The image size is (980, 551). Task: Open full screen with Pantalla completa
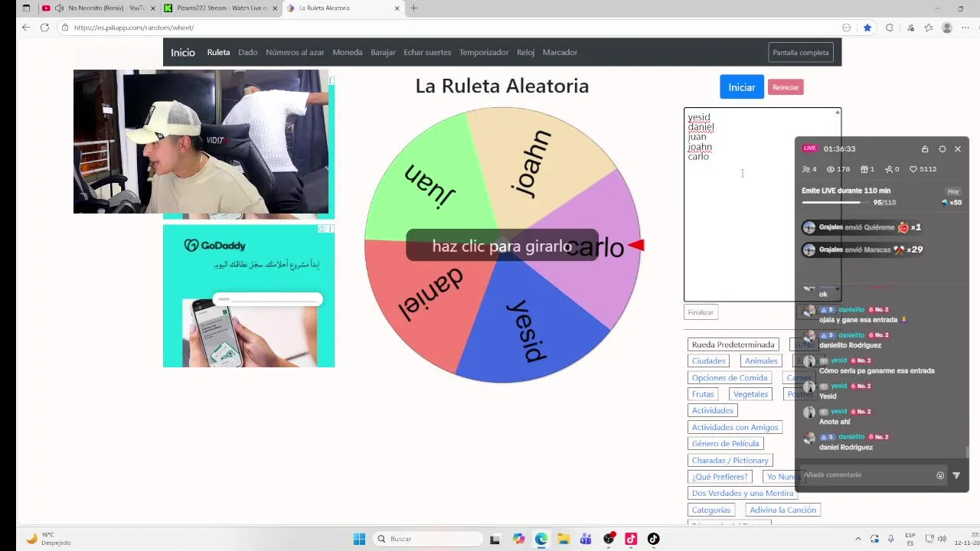[x=801, y=53]
